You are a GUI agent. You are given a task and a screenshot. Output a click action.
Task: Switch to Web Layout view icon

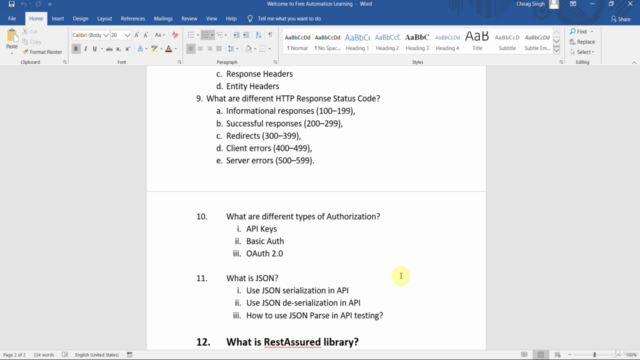point(558,355)
